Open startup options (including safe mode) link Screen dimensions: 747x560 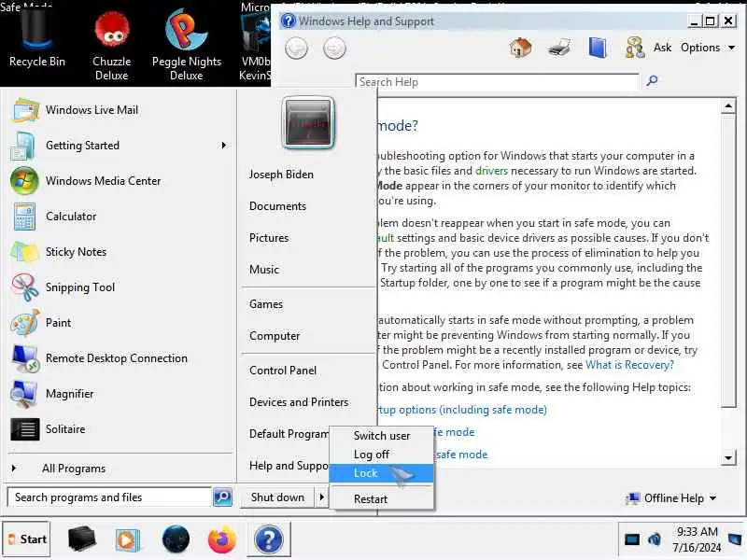tap(462, 410)
